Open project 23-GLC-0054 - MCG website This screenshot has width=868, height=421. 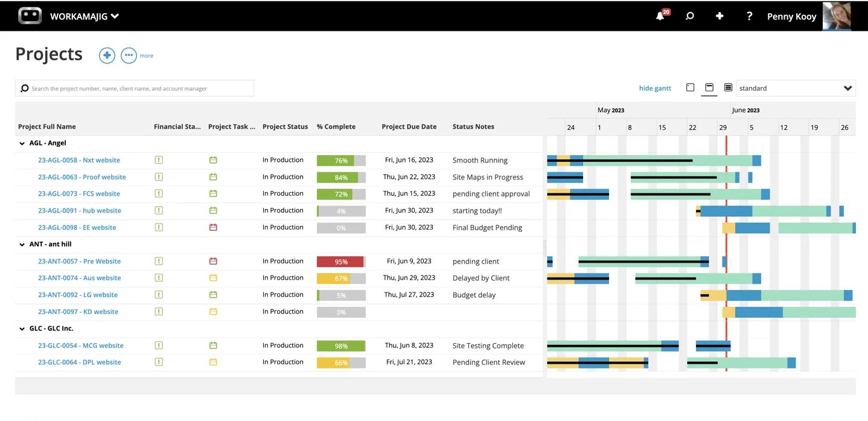(81, 345)
